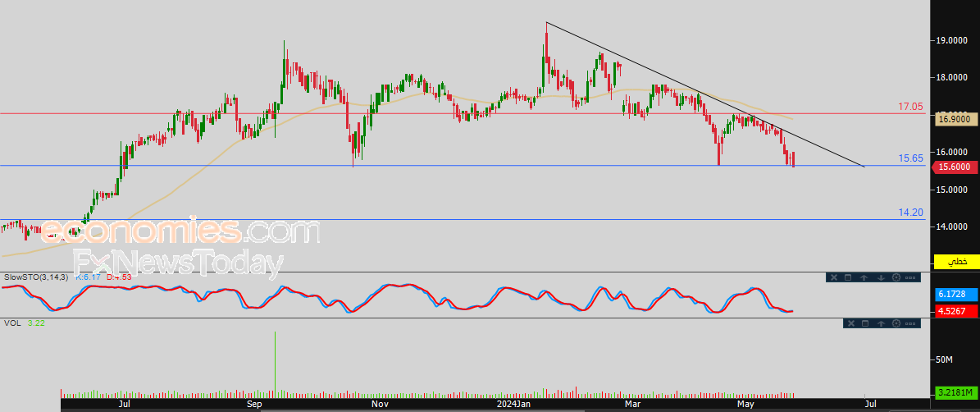Select the 14.20 support level label

tap(910, 213)
